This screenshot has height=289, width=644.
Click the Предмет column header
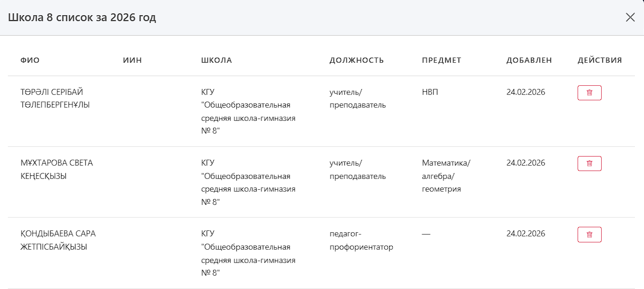pyautogui.click(x=442, y=60)
